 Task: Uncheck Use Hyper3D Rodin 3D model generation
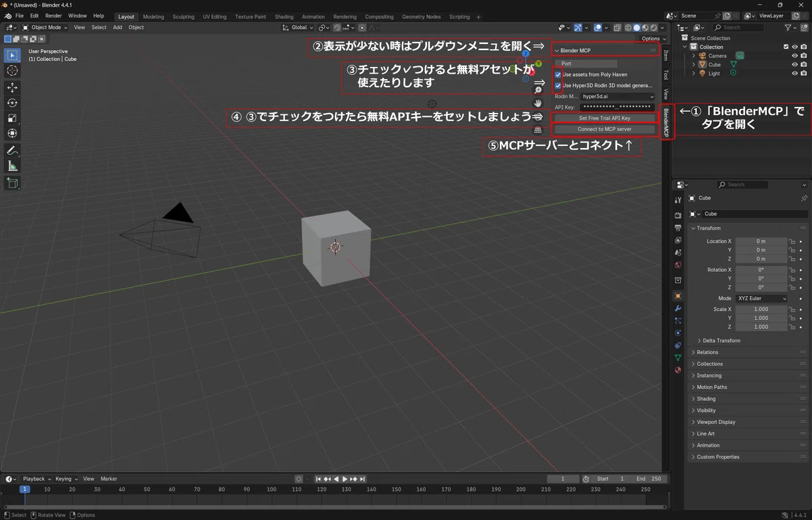pos(558,86)
